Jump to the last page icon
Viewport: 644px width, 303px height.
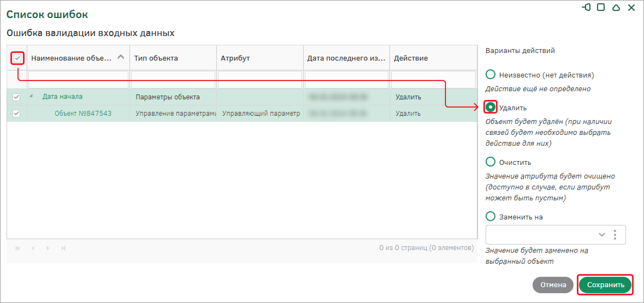pyautogui.click(x=63, y=248)
